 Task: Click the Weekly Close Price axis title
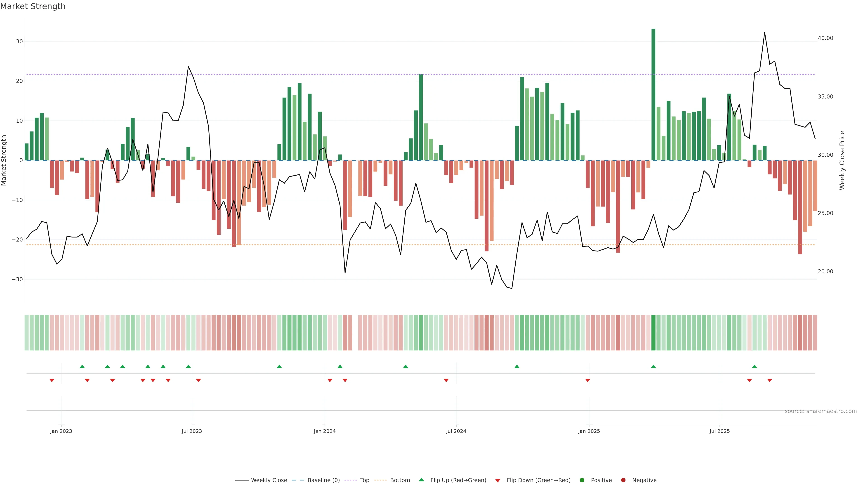click(x=842, y=160)
